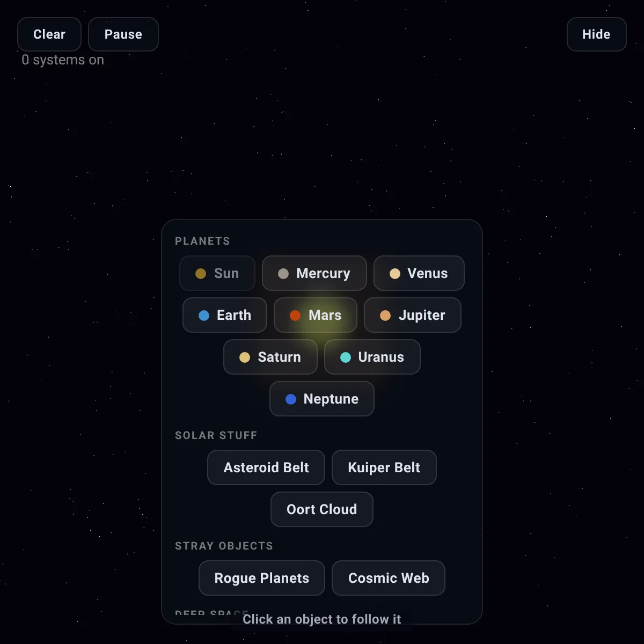Toggle the Asteroid Belt on
Viewport: 644px width, 644px height.
(x=266, y=467)
